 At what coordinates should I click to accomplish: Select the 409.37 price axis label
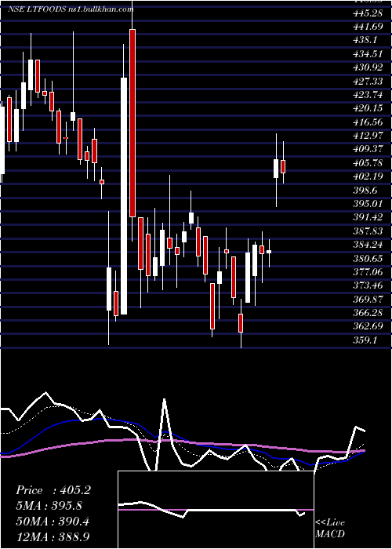click(368, 149)
